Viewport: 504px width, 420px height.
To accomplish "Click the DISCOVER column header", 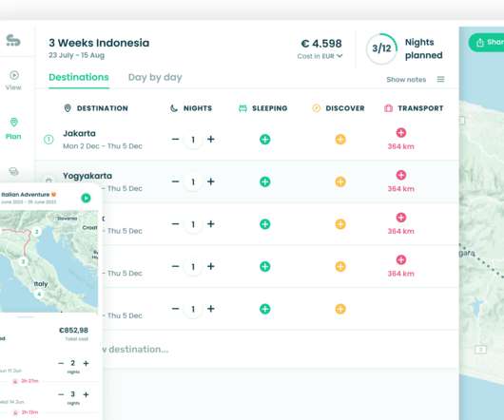I will 339,108.
